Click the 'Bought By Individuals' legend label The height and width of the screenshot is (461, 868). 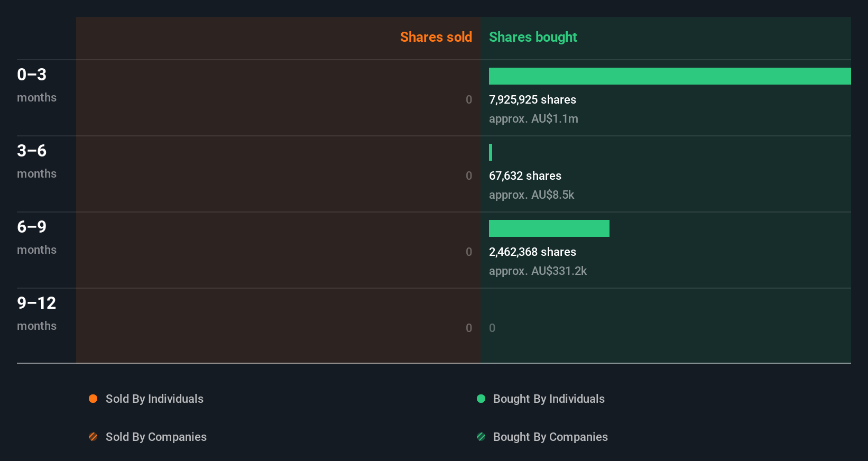(549, 399)
